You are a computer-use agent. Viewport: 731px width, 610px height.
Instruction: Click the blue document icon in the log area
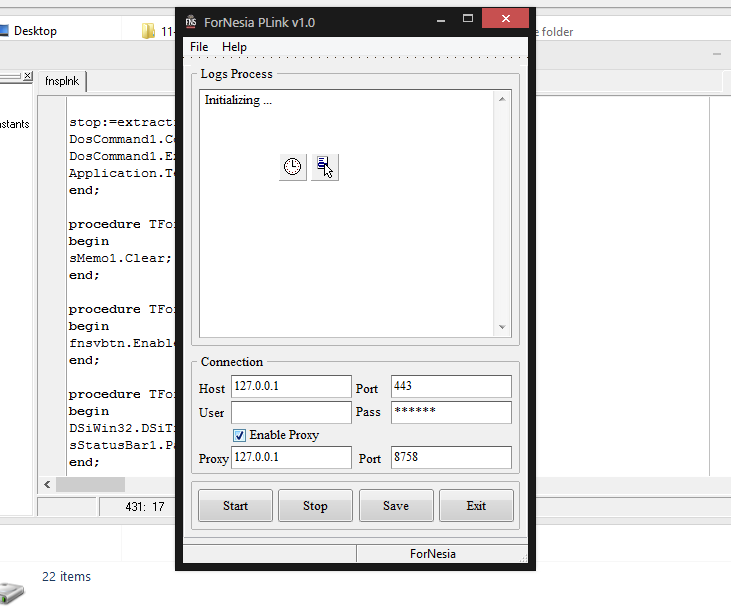325,167
